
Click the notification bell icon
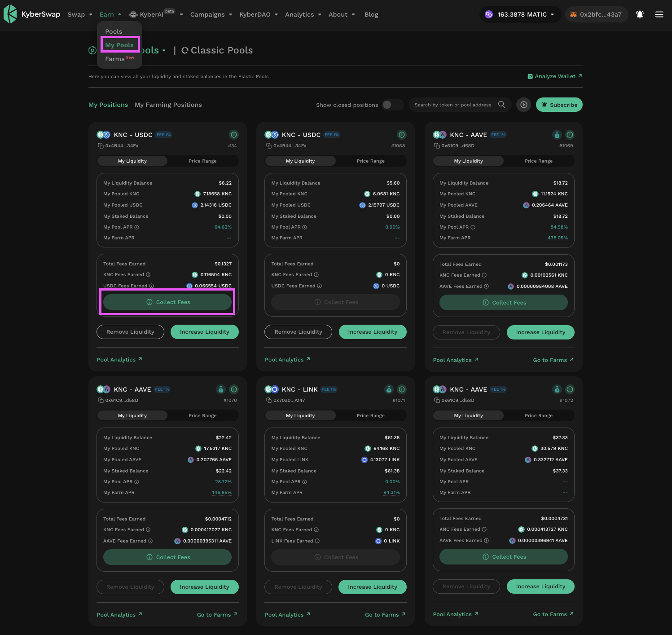(640, 14)
